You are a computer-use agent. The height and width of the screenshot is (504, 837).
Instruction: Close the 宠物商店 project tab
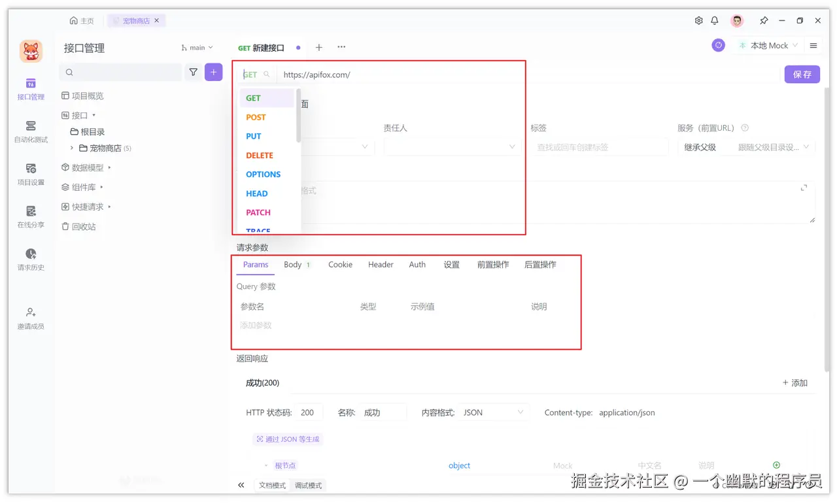coord(157,21)
